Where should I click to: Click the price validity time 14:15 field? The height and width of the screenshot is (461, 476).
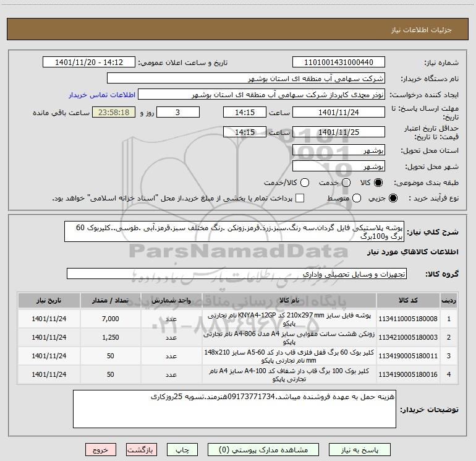(x=245, y=132)
